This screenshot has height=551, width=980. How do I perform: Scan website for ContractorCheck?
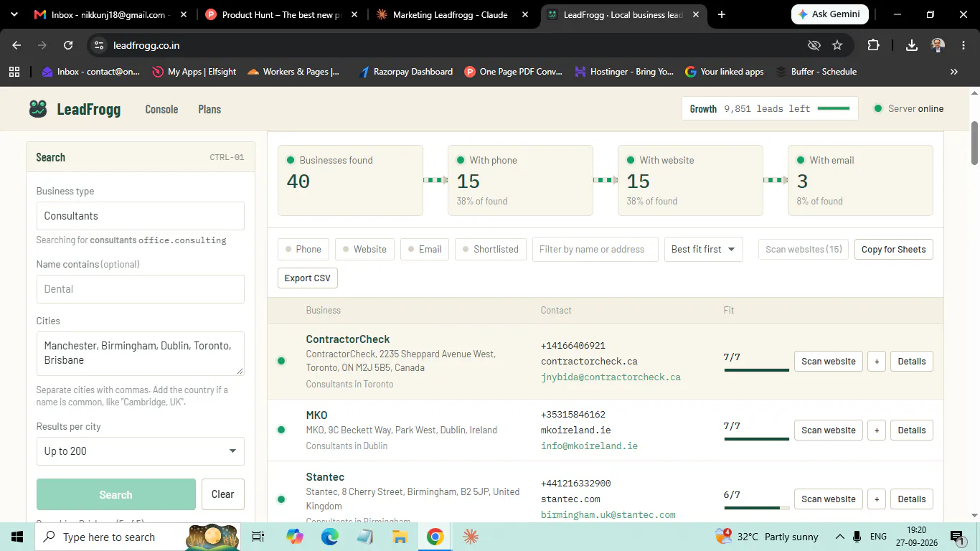point(829,362)
